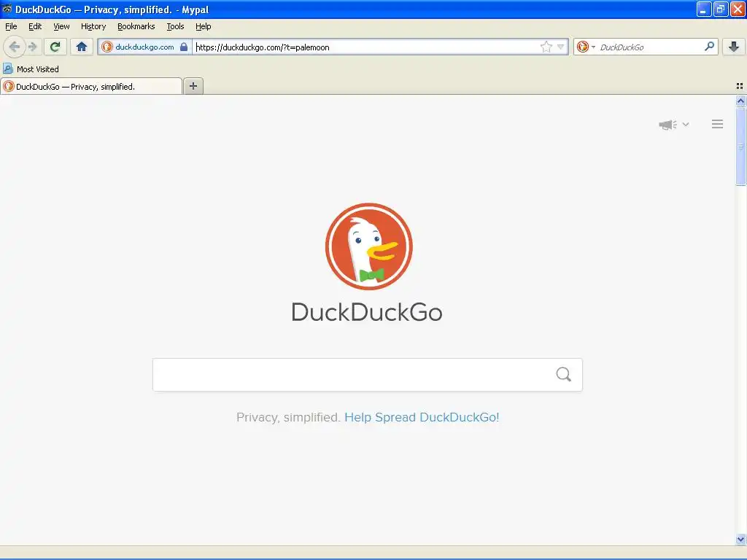Screen dimensions: 747x560
Task: Open the File menu
Action: pyautogui.click(x=11, y=26)
